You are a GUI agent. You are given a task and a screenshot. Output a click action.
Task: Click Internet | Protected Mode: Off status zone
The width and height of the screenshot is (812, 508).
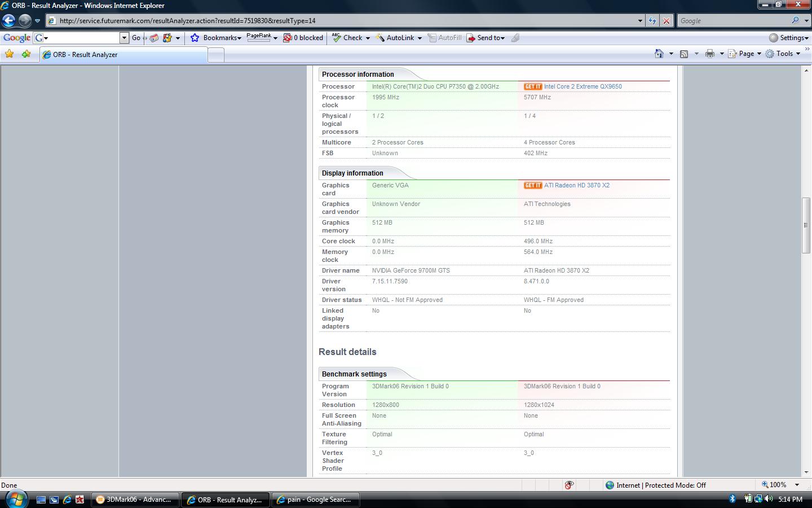(655, 485)
